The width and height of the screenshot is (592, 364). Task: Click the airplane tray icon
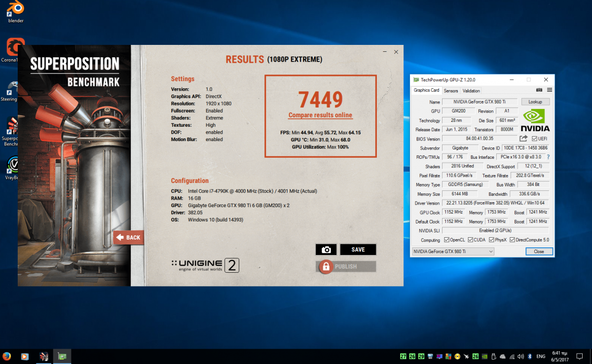pos(466,356)
